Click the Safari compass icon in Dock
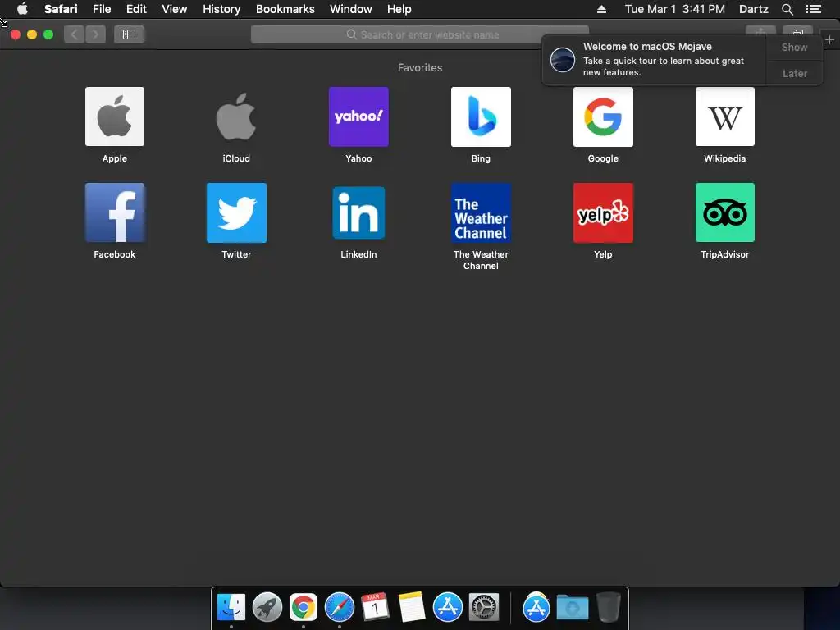 coord(339,607)
